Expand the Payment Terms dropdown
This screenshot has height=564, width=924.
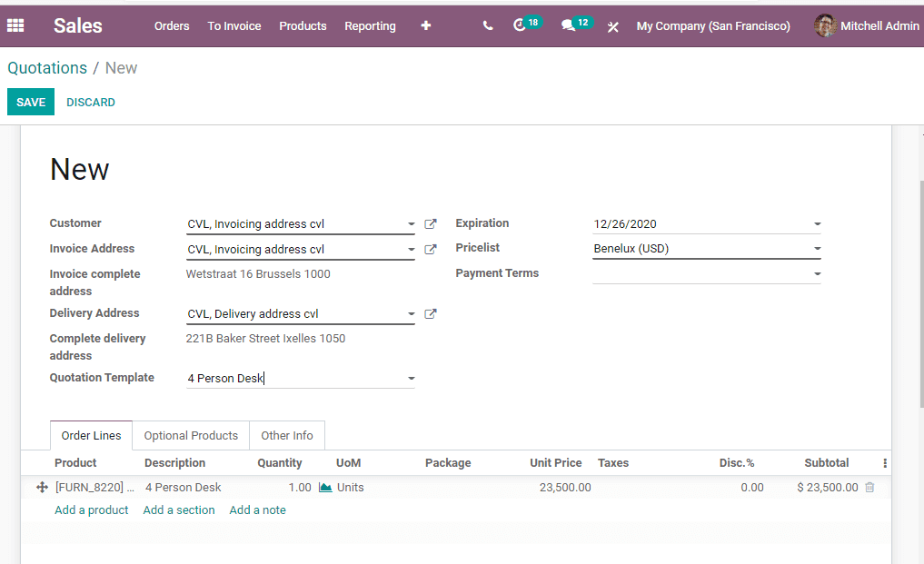coord(815,272)
